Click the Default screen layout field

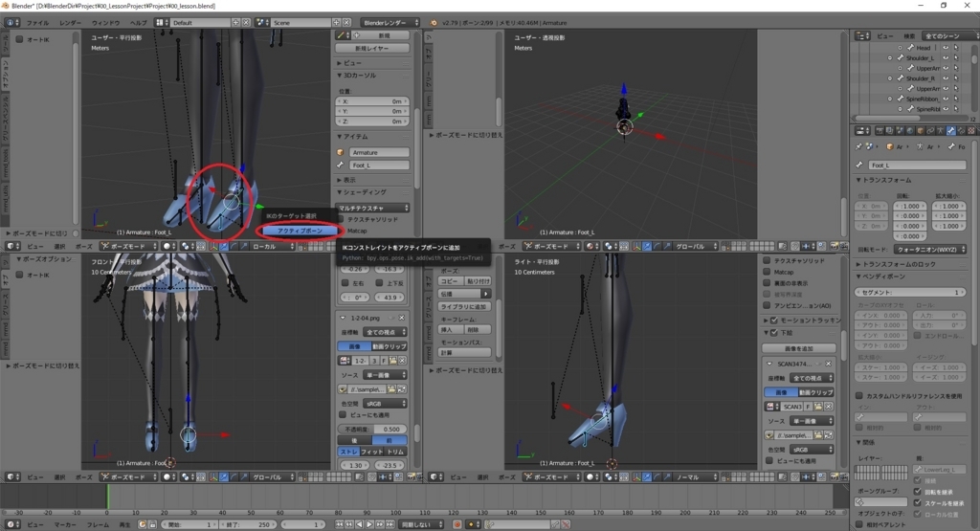(200, 23)
